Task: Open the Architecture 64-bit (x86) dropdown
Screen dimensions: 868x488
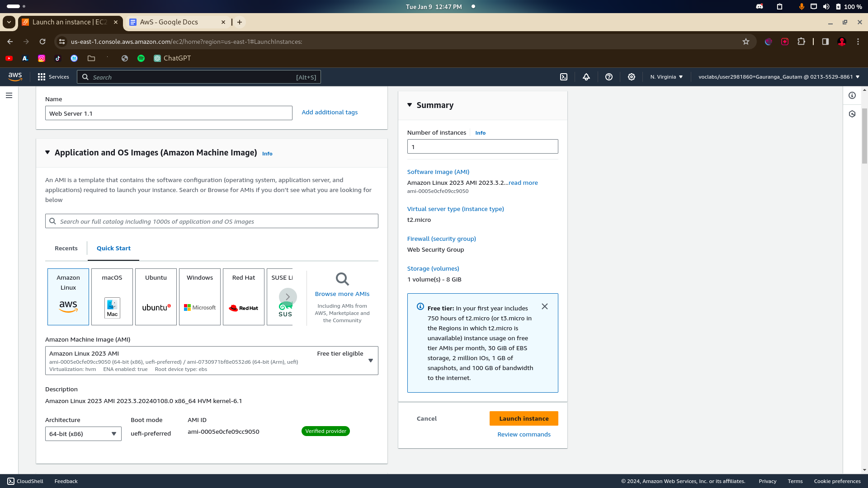Action: point(83,434)
